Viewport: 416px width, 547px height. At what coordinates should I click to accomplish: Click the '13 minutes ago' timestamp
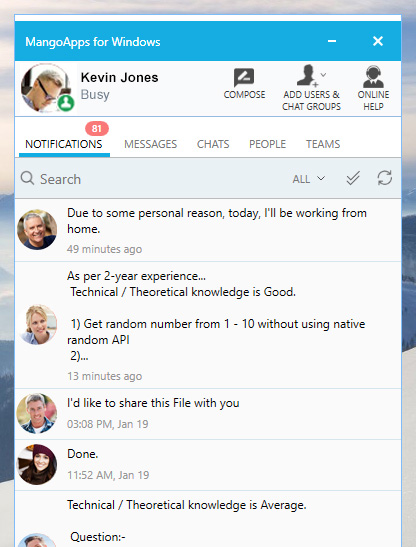104,376
